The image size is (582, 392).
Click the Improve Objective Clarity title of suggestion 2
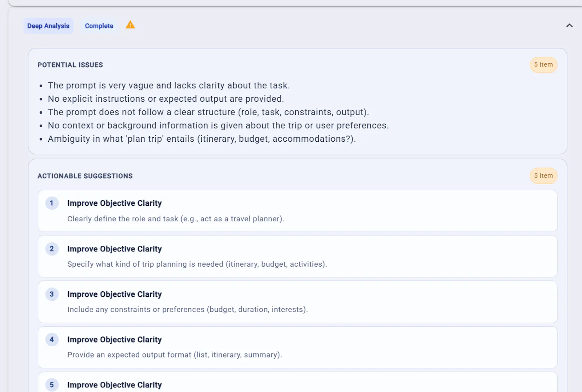(115, 249)
